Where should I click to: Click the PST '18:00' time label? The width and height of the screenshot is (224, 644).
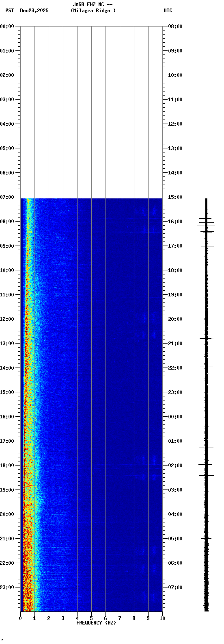7,466
